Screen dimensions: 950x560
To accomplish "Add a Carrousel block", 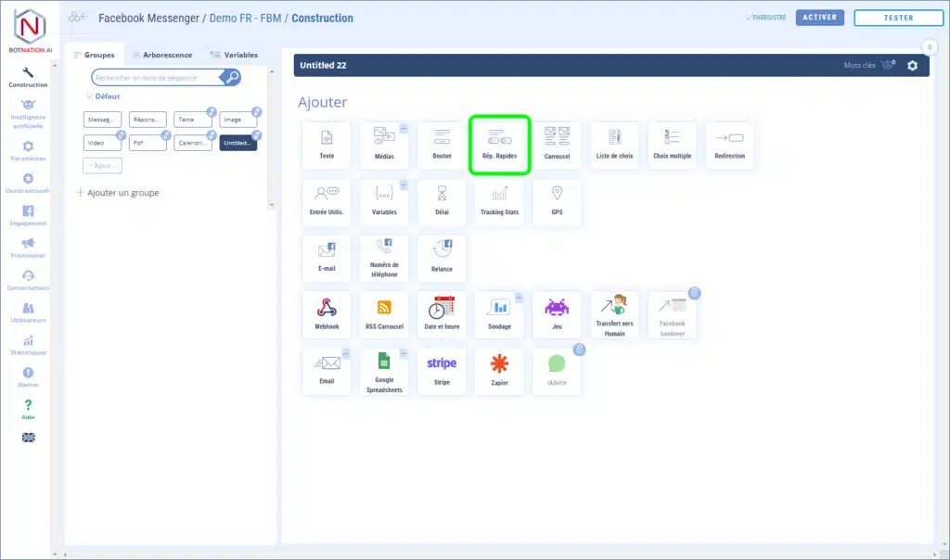I will [x=557, y=145].
